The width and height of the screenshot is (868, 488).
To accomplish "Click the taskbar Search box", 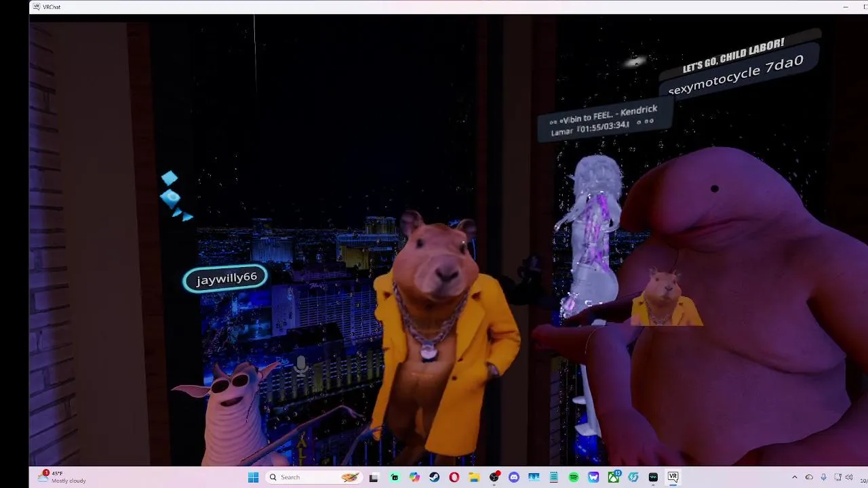I will pos(314,477).
